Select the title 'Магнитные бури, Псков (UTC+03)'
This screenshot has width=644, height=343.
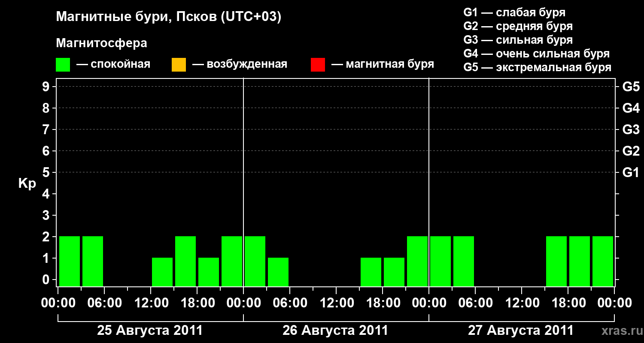click(169, 17)
